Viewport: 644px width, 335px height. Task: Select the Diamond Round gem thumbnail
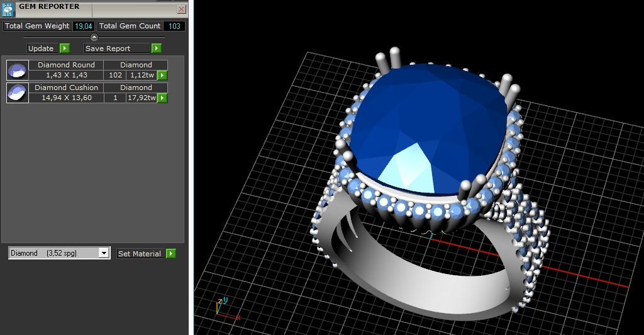18,71
